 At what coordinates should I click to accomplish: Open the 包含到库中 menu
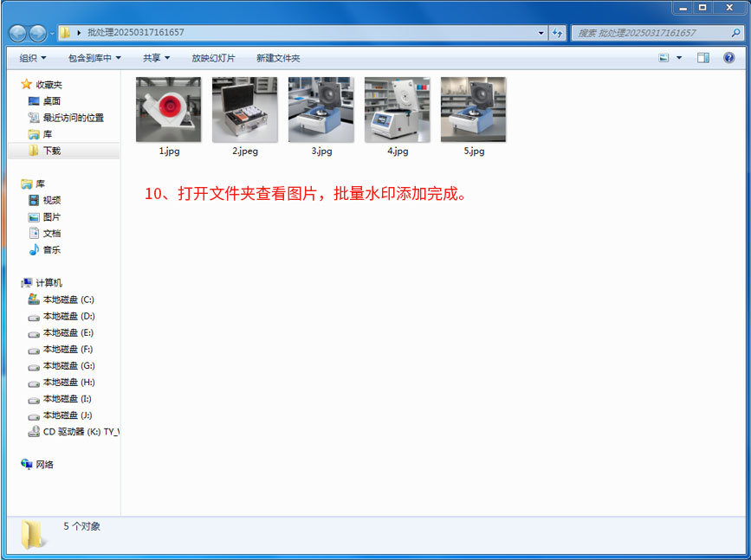pos(94,58)
